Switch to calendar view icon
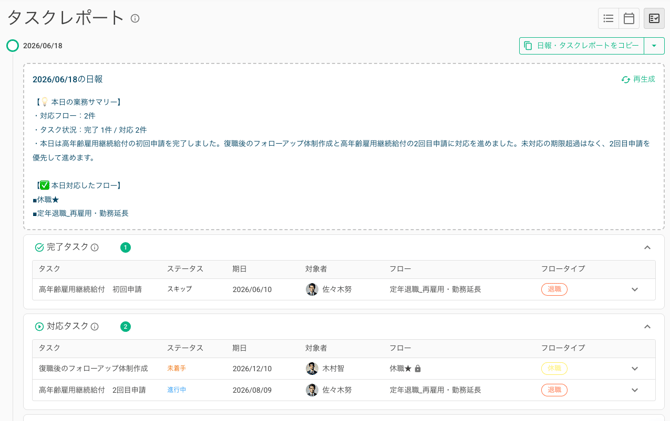Viewport: 670px width, 421px height. [629, 18]
